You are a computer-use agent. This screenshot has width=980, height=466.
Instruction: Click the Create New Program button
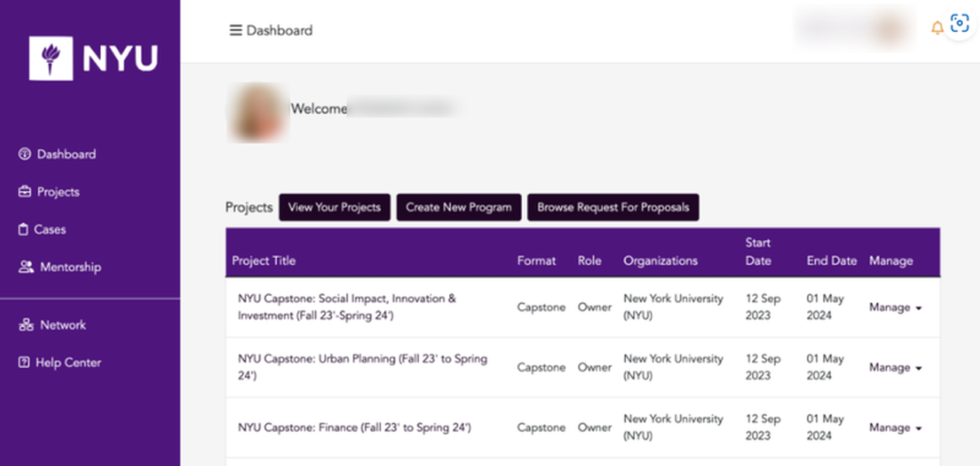[459, 207]
